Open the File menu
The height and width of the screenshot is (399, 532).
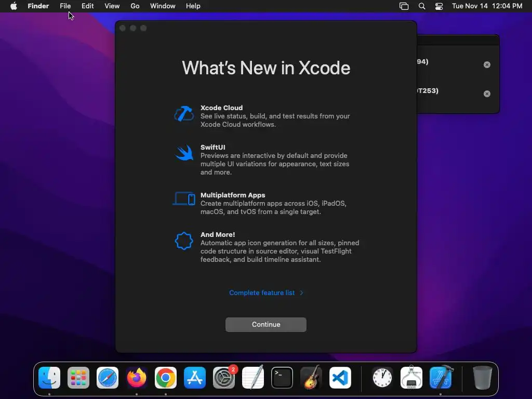pos(65,6)
